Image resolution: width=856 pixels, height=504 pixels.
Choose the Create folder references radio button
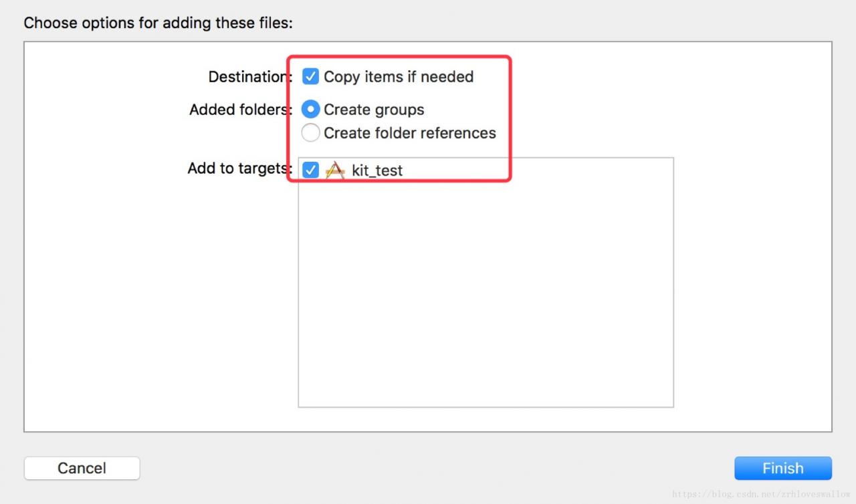(310, 133)
